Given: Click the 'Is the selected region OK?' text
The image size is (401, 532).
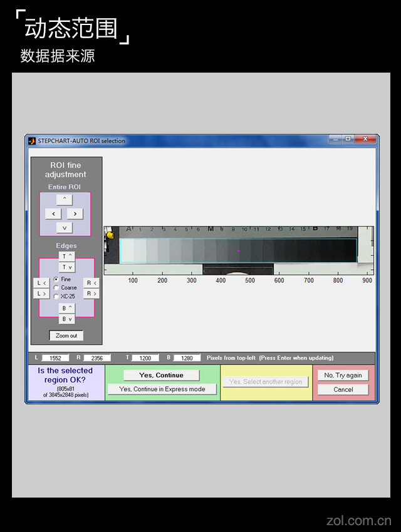Looking at the screenshot, I should (x=65, y=376).
